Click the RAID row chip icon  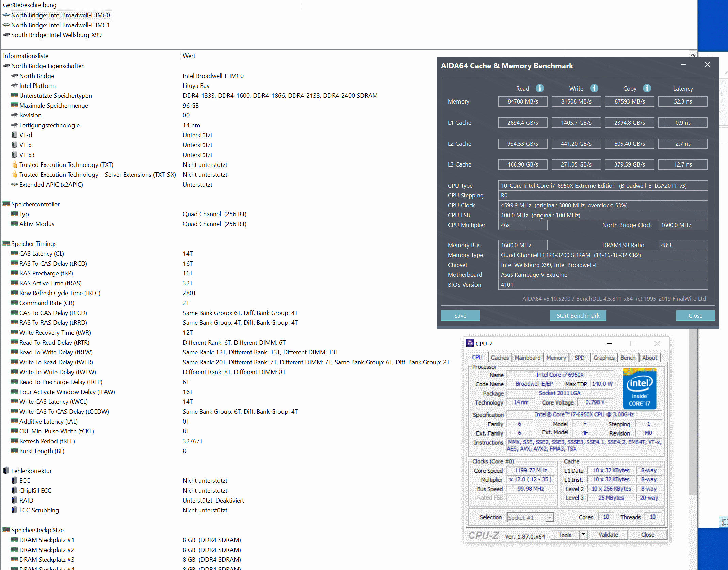[14, 501]
